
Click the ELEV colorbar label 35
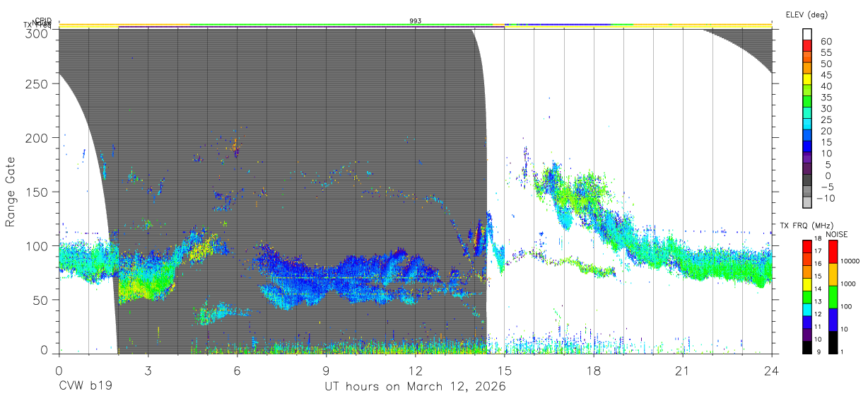point(826,97)
